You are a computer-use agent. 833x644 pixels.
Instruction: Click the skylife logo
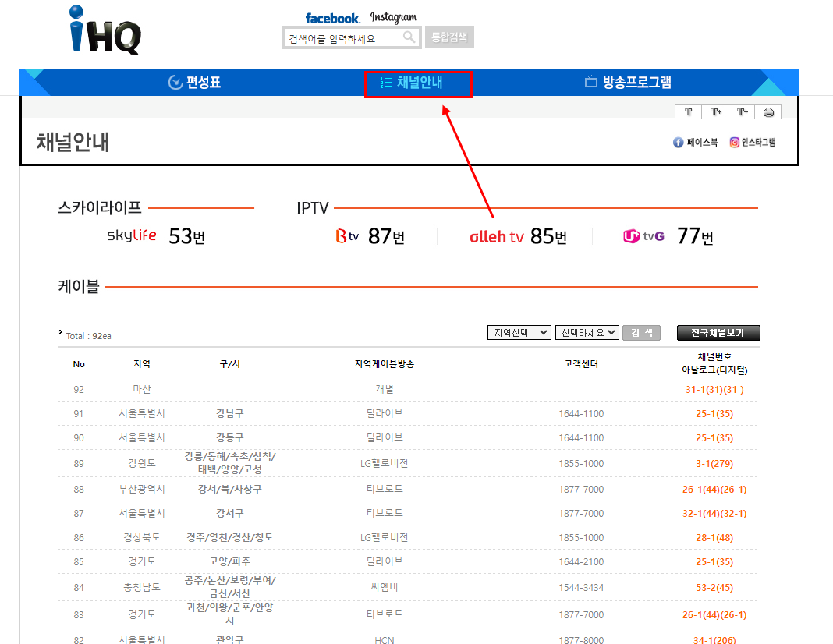pos(131,235)
